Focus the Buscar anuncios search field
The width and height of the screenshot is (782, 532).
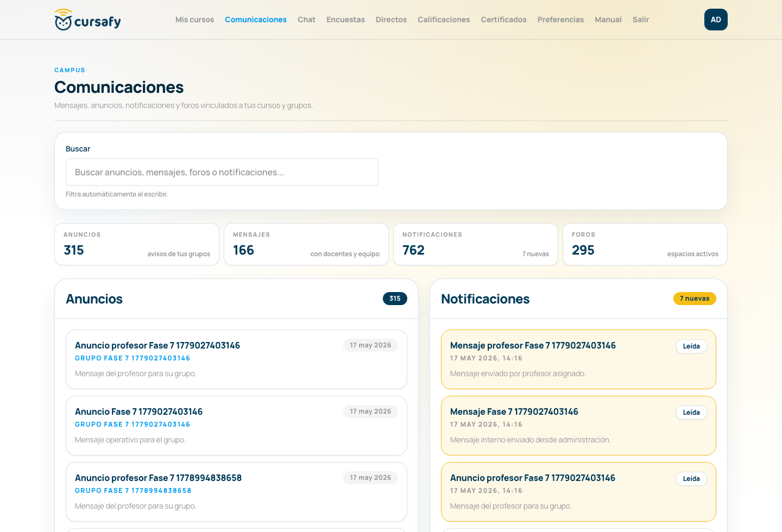tap(222, 172)
